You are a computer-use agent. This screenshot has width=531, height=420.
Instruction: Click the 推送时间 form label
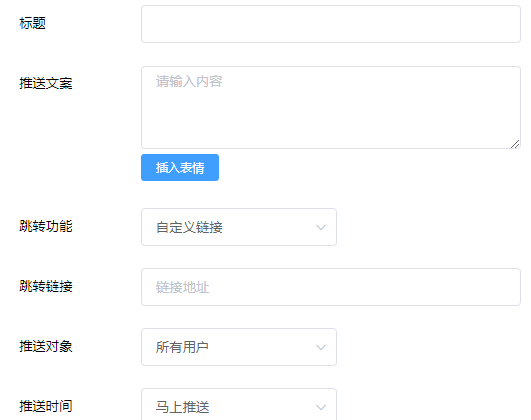[46, 406]
